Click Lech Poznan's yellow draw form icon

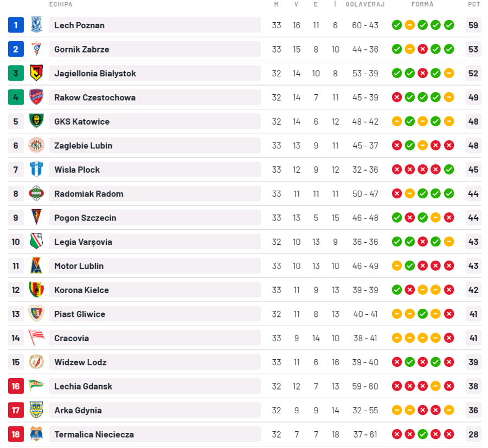tap(409, 25)
